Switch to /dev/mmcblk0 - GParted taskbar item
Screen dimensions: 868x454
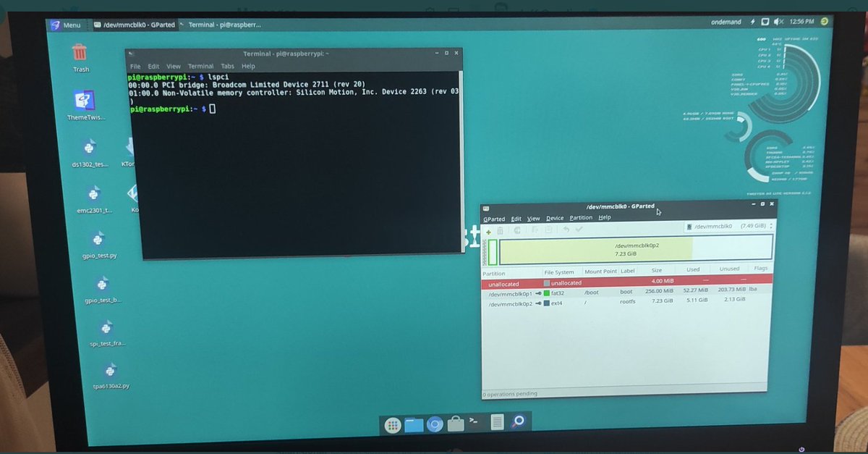(135, 25)
